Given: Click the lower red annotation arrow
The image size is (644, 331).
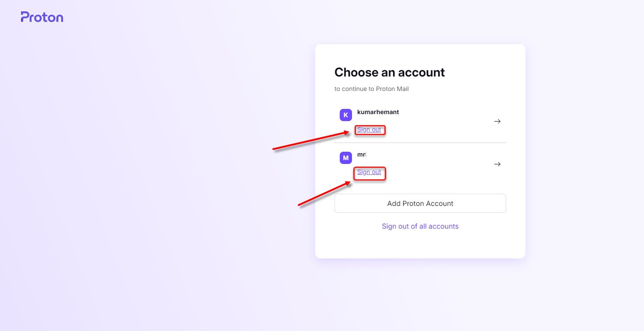Looking at the screenshot, I should [x=324, y=194].
